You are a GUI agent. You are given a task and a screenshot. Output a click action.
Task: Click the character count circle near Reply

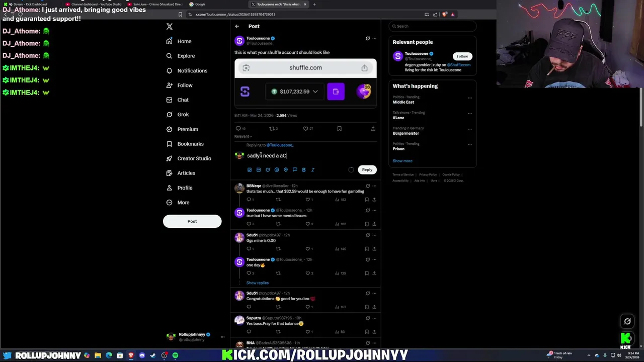351,170
